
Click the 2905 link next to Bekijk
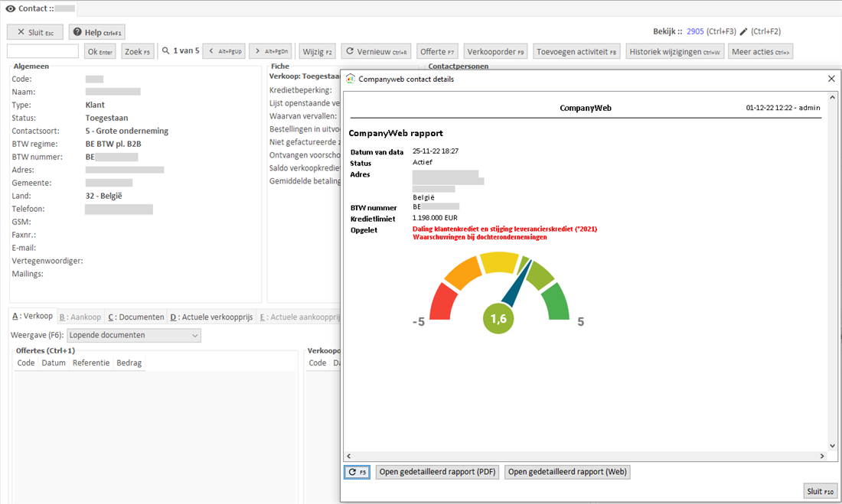(695, 31)
